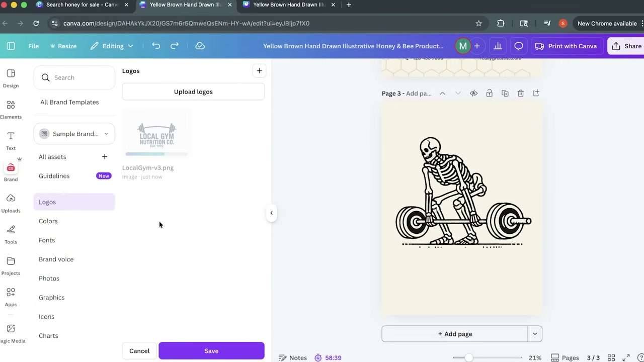Enter fullscreen presentation mode
This screenshot has height=362, width=644.
click(626, 358)
